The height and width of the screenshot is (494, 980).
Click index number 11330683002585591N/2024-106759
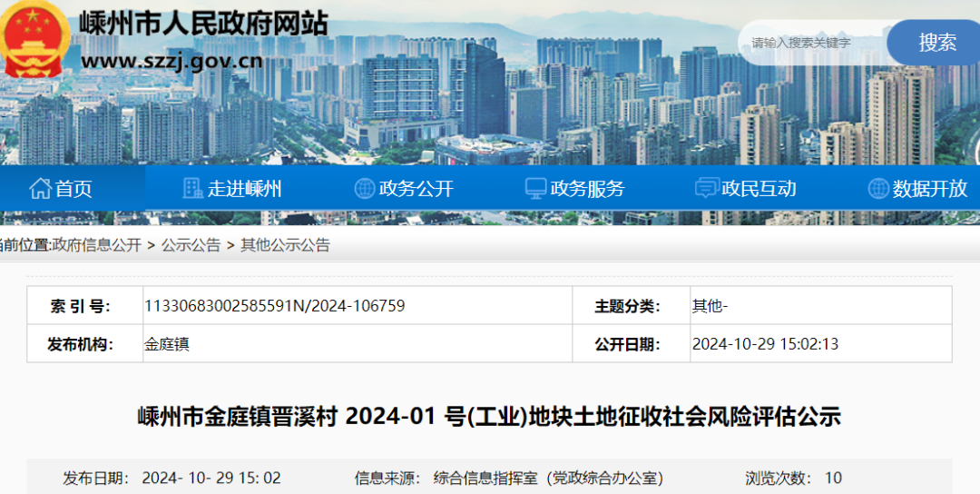click(x=274, y=306)
